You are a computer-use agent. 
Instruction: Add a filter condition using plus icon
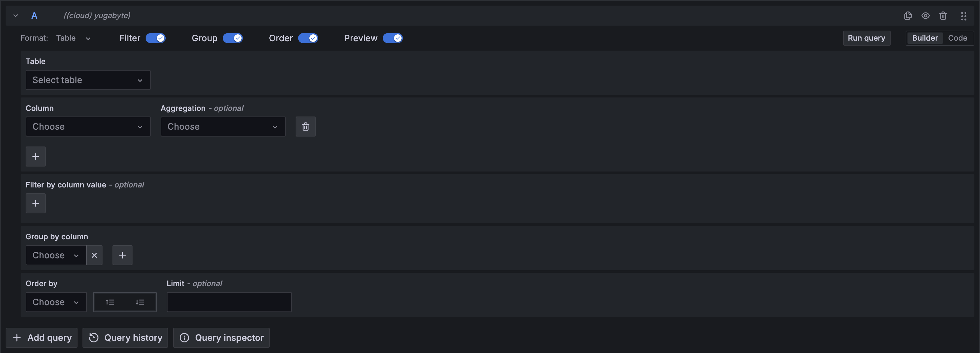[x=35, y=203]
